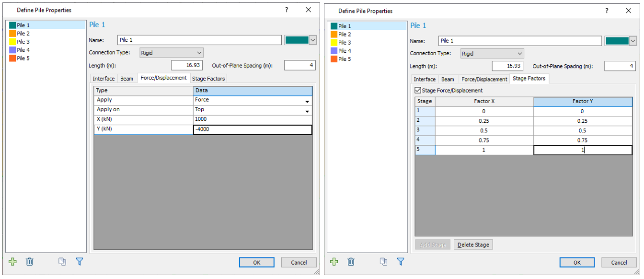Cancel the right dialog
This screenshot has height=279, width=644.
tap(620, 262)
